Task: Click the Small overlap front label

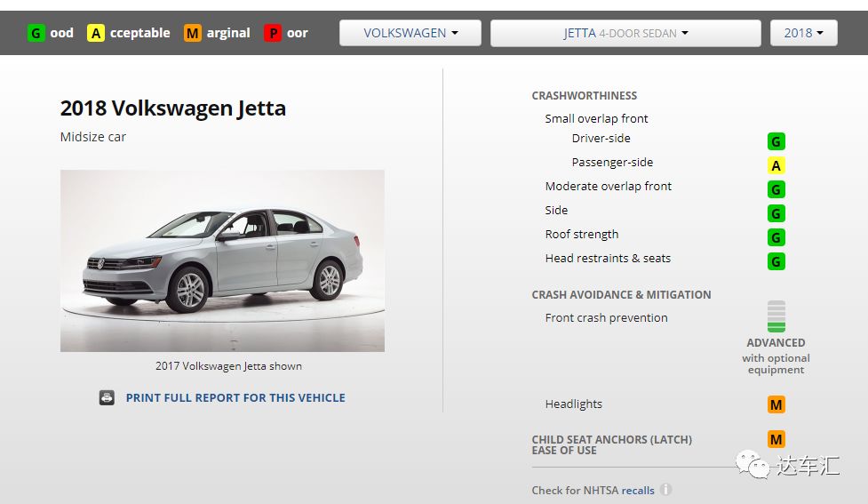Action: click(596, 118)
